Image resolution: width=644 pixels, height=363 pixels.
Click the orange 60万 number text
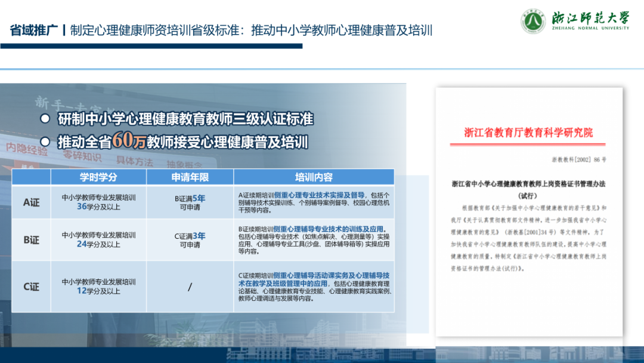coord(129,141)
